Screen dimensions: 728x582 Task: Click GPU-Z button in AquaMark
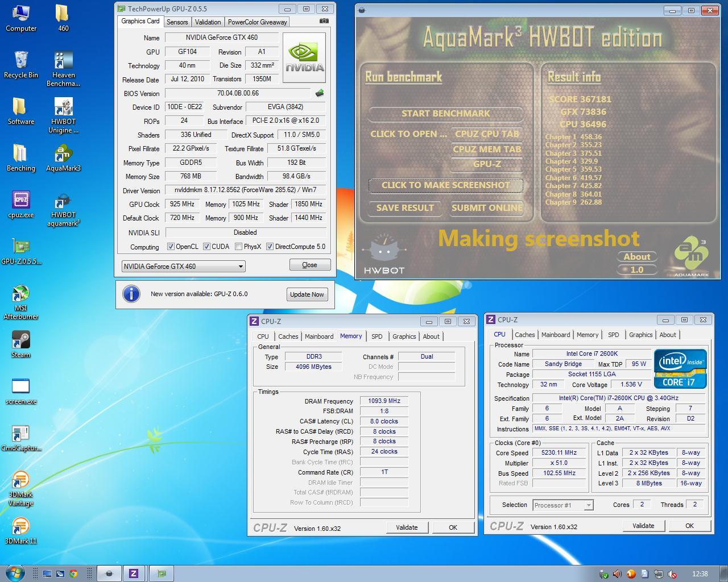(x=487, y=164)
